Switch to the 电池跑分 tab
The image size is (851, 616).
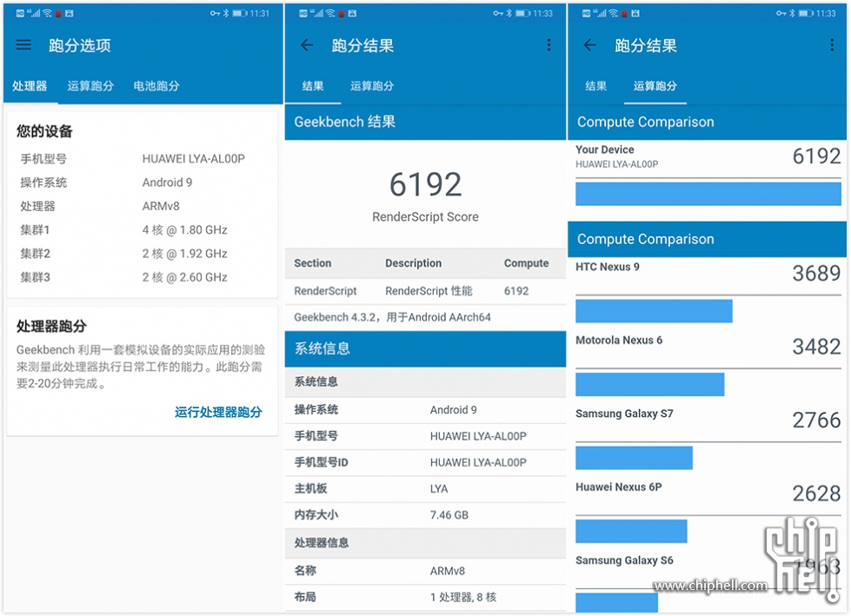pos(156,86)
